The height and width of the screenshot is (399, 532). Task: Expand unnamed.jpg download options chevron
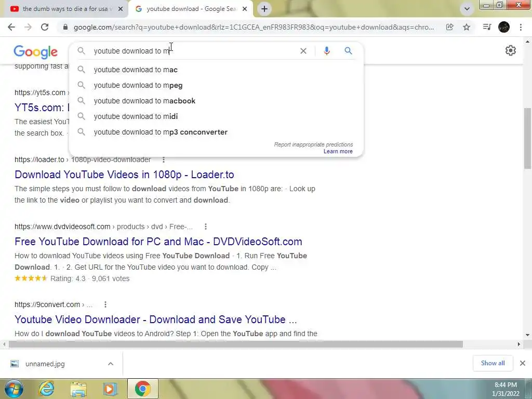pyautogui.click(x=111, y=364)
